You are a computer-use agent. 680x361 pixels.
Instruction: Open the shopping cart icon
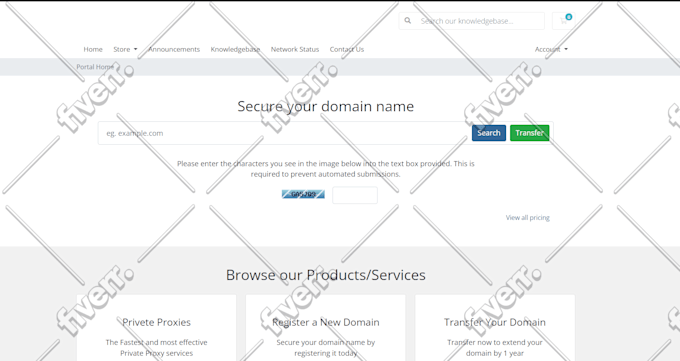click(x=563, y=21)
